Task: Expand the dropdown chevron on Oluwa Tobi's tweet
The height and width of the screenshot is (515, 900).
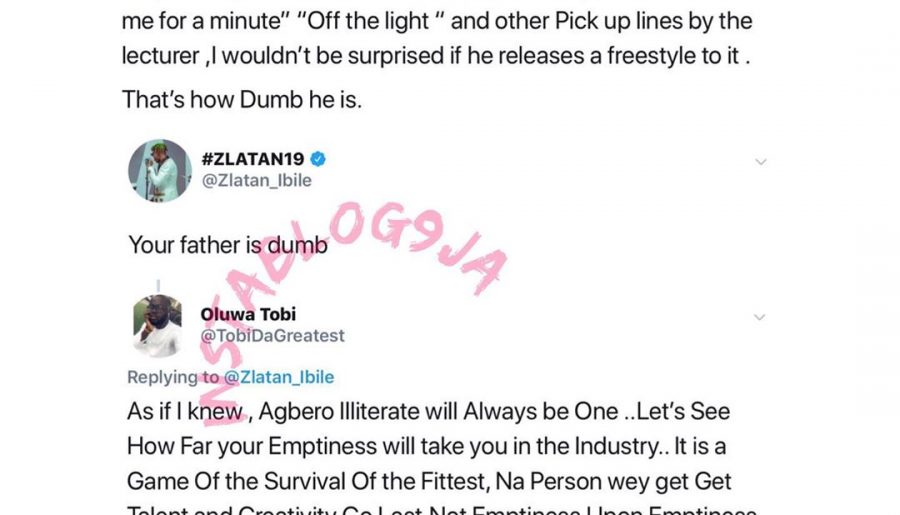Action: coord(759,317)
